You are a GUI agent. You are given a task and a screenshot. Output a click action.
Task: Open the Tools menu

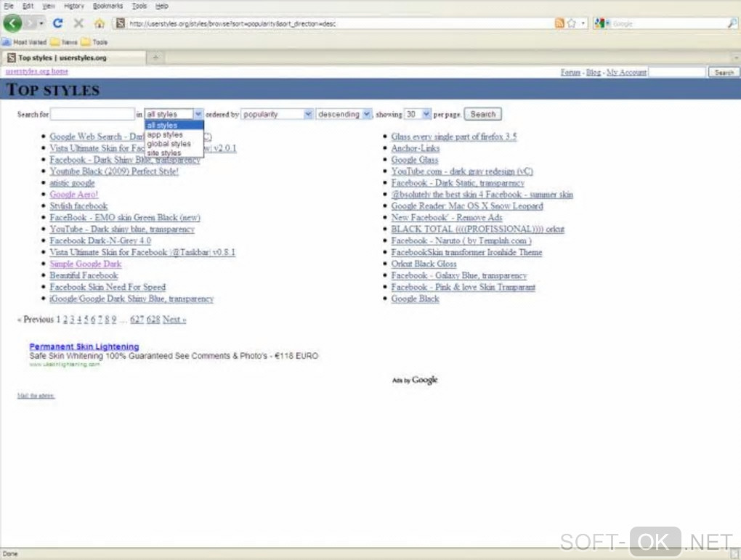(139, 6)
